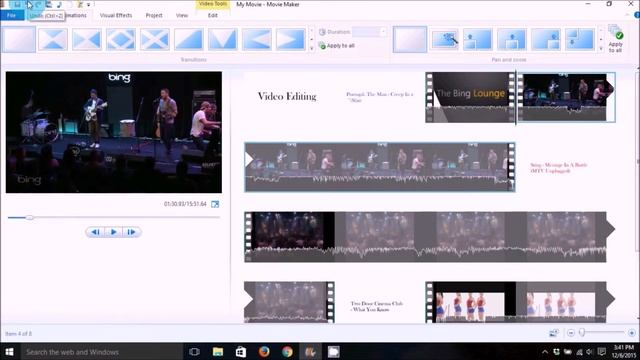
Task: Open File Explorer from the taskbar
Action: pyautogui.click(x=218, y=352)
